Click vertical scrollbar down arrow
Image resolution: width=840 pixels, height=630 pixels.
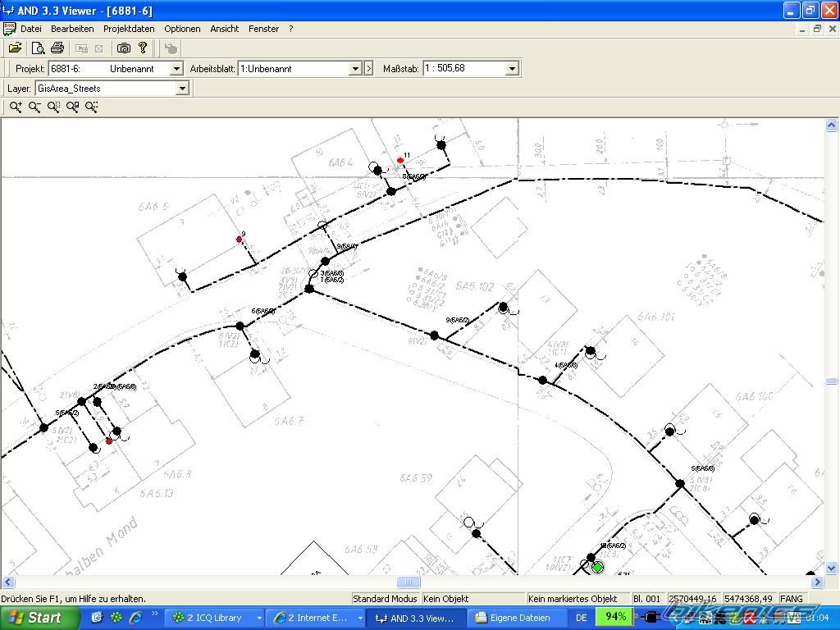click(x=832, y=568)
